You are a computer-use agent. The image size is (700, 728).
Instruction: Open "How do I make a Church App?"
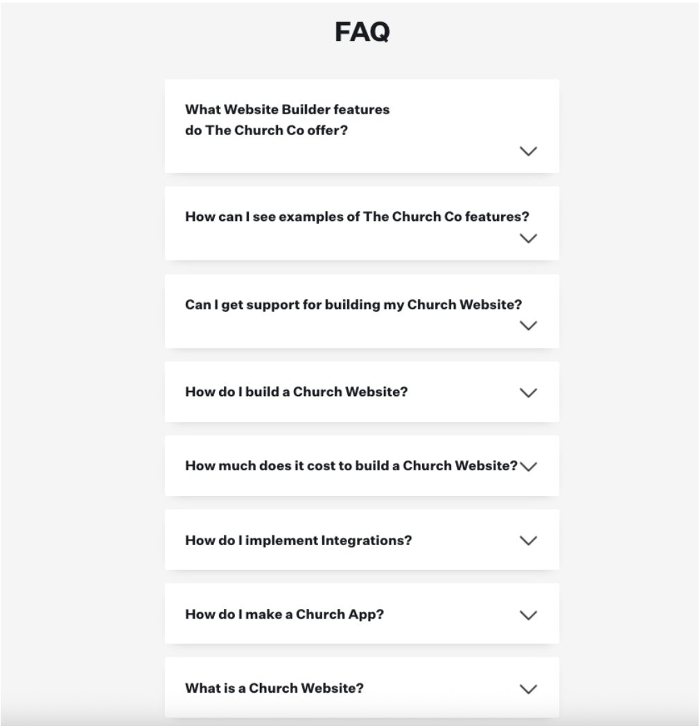pos(284,614)
